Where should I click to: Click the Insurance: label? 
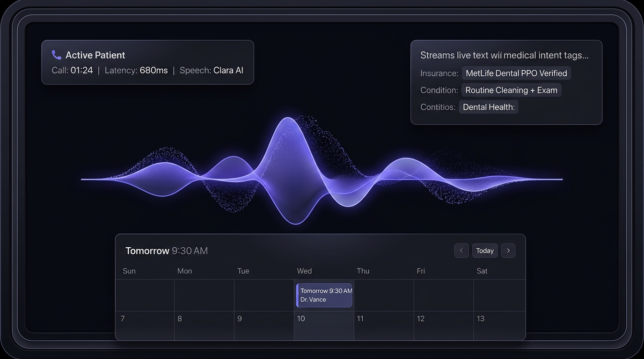[439, 73]
